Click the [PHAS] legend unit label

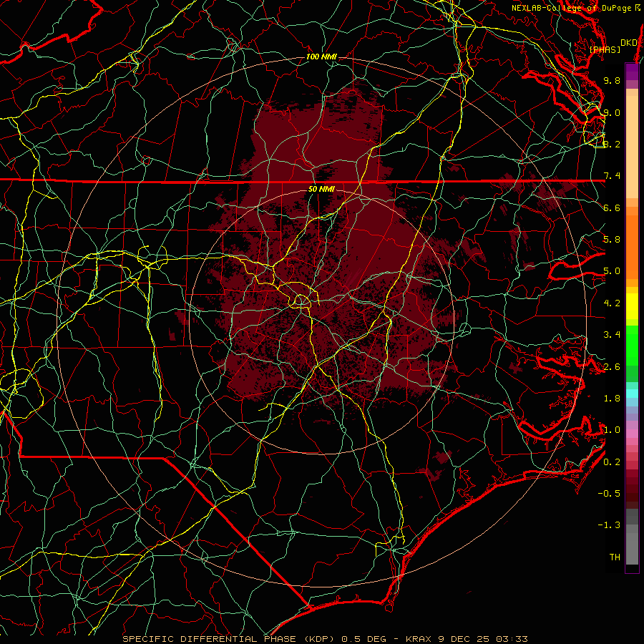point(605,50)
